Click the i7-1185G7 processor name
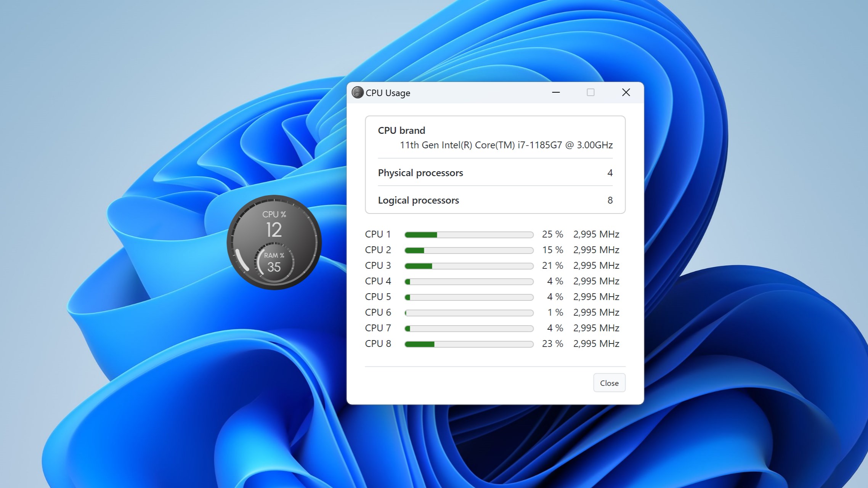This screenshot has width=868, height=488. (x=506, y=145)
